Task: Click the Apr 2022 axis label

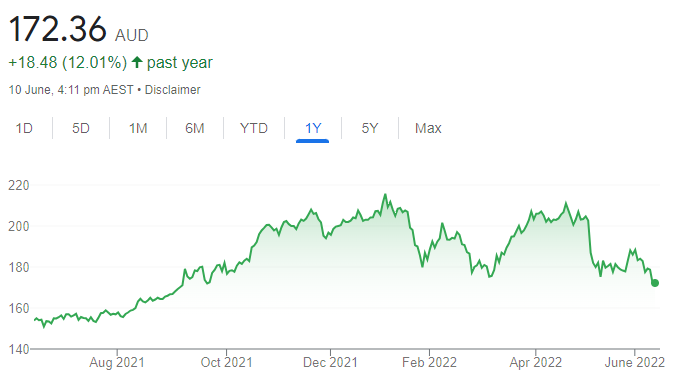Action: 536,362
